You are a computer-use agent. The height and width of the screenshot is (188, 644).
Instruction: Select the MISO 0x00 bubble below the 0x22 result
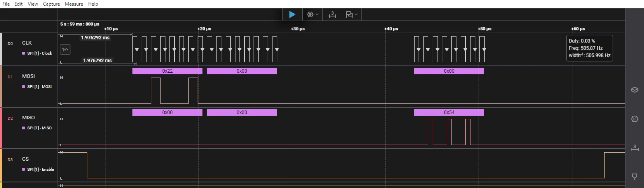tap(167, 112)
